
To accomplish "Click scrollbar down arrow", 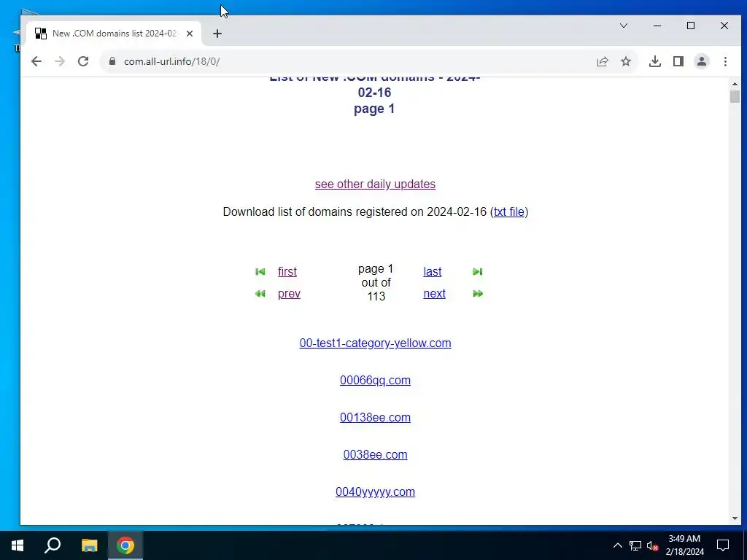I will [735, 518].
